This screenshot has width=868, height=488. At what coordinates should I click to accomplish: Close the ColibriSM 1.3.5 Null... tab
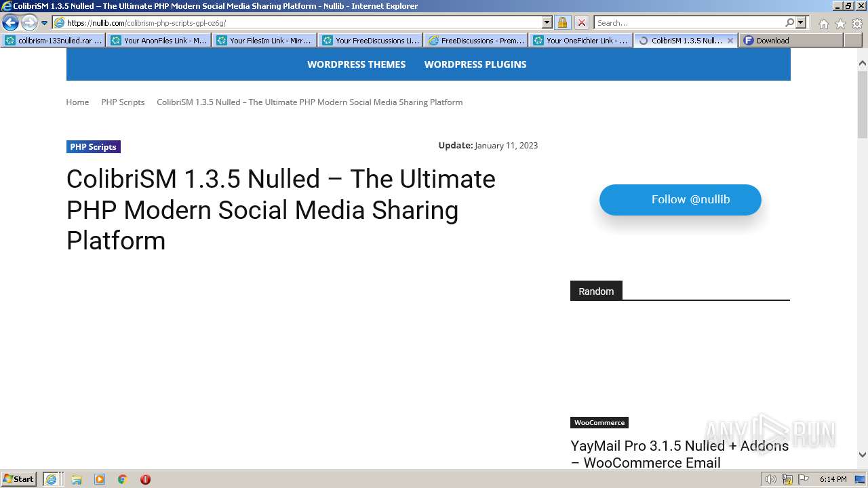[x=730, y=41]
